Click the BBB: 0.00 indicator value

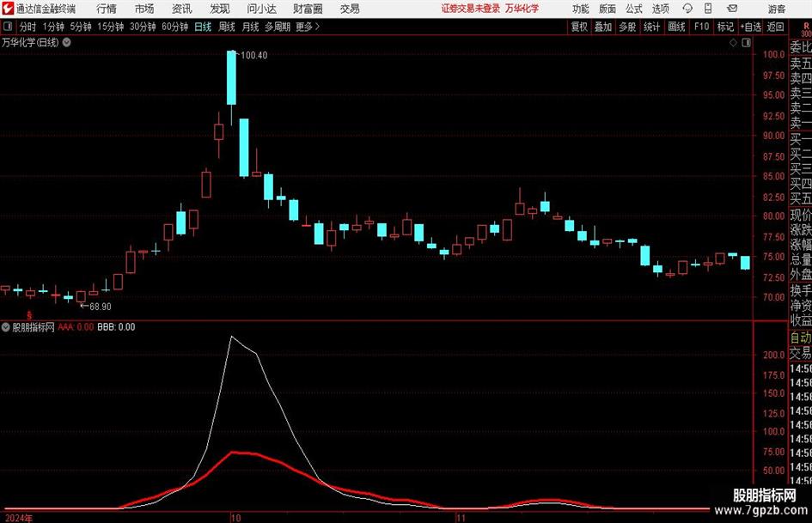116,327
